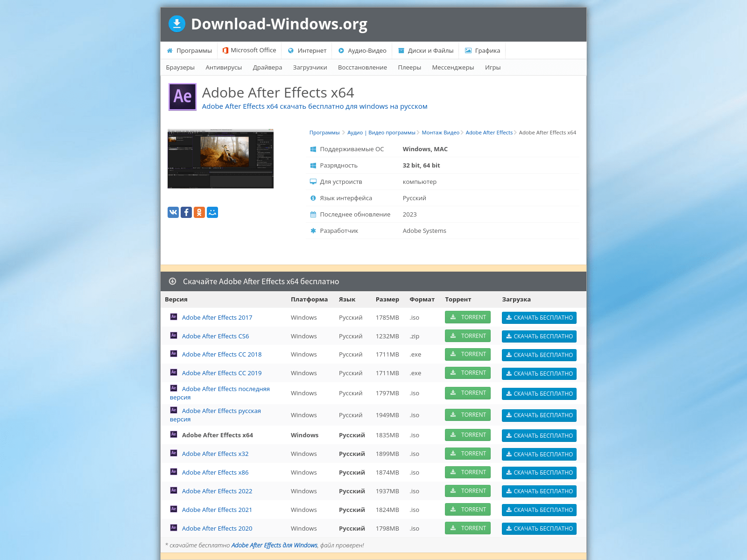Follow the Монтаж Видео breadcrumb link
This screenshot has height=560, width=747.
click(x=440, y=133)
